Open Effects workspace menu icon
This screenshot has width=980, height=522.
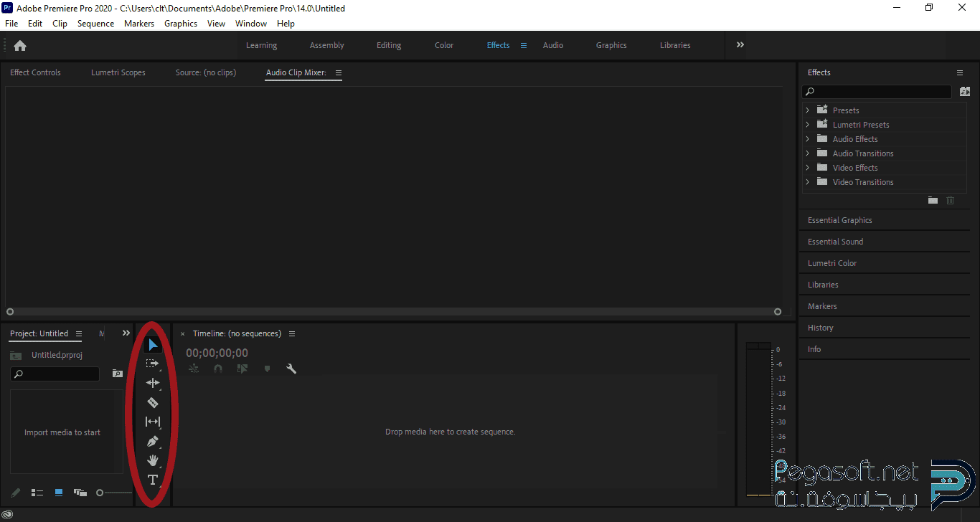coord(524,45)
